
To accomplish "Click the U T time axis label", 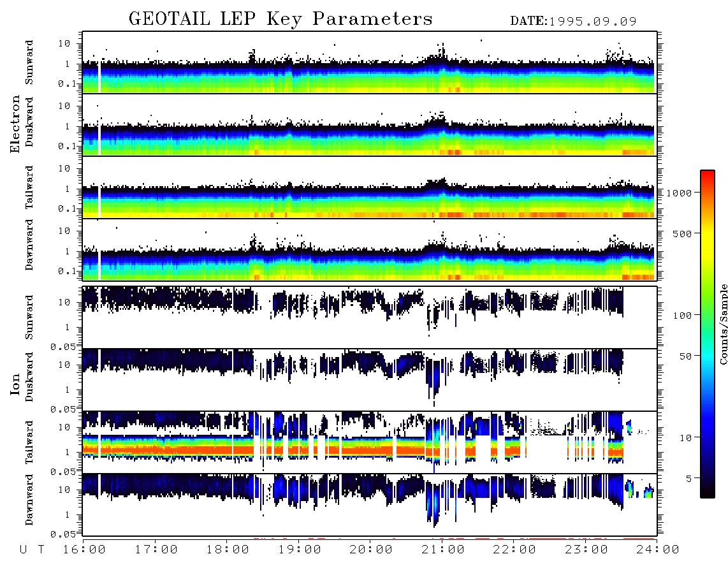I will pyautogui.click(x=33, y=550).
